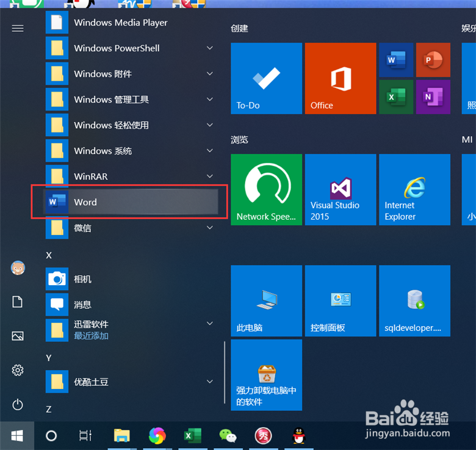
Task: Click the Power button icon
Action: point(18,404)
